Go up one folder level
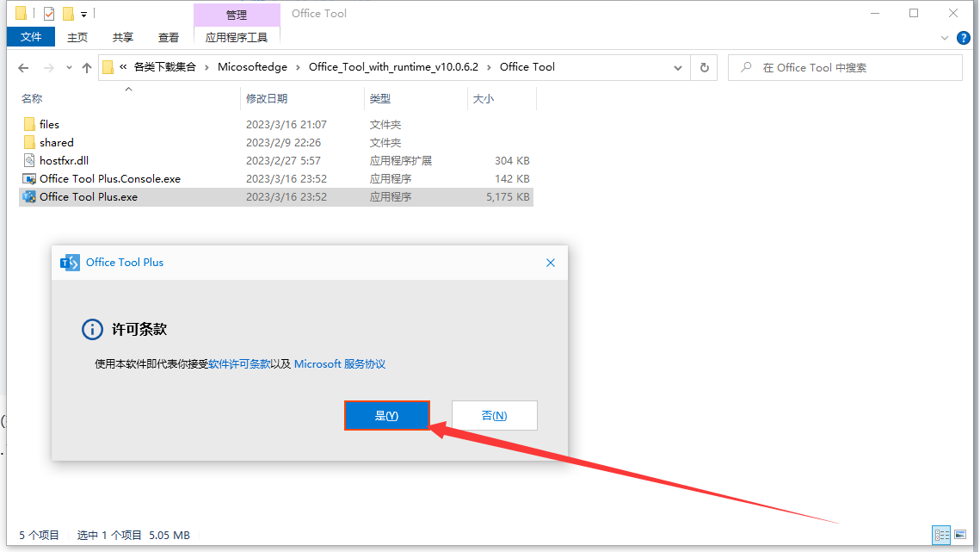Viewport: 980px width, 552px height. tap(87, 67)
